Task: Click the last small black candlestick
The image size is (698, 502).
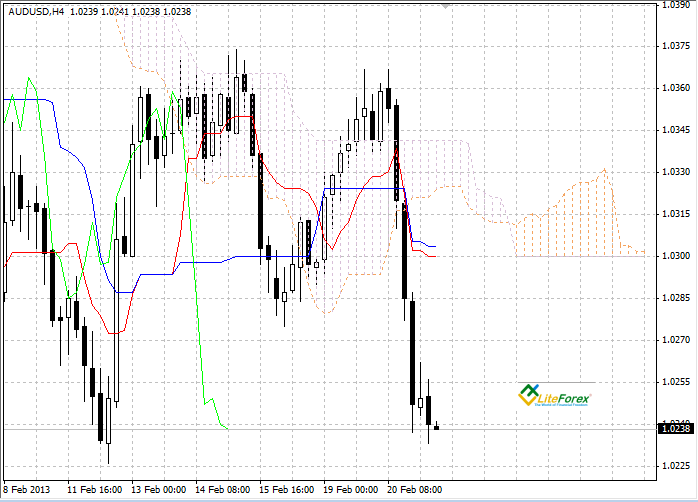Action: pyautogui.click(x=436, y=426)
